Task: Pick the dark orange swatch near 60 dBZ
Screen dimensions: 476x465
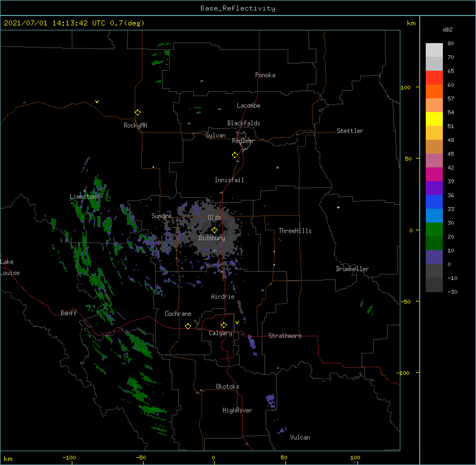Action: (434, 92)
